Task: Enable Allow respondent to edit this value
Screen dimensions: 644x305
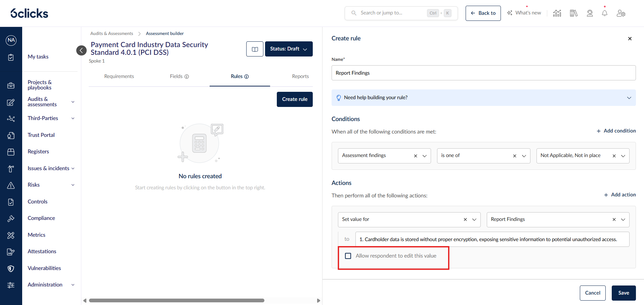Action: tap(348, 256)
